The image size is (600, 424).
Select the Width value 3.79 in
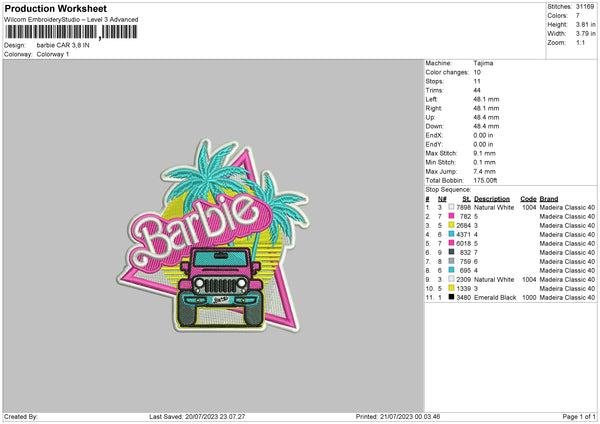point(585,34)
